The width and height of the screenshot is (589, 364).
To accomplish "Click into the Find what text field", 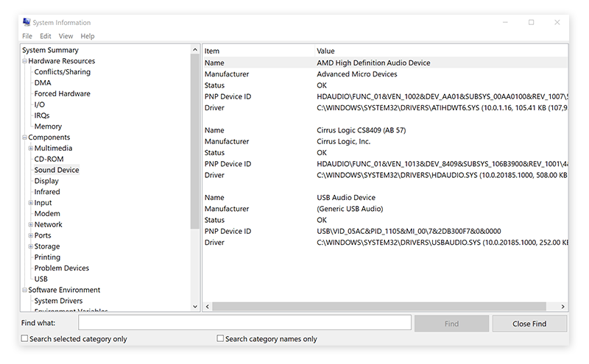I will point(244,323).
